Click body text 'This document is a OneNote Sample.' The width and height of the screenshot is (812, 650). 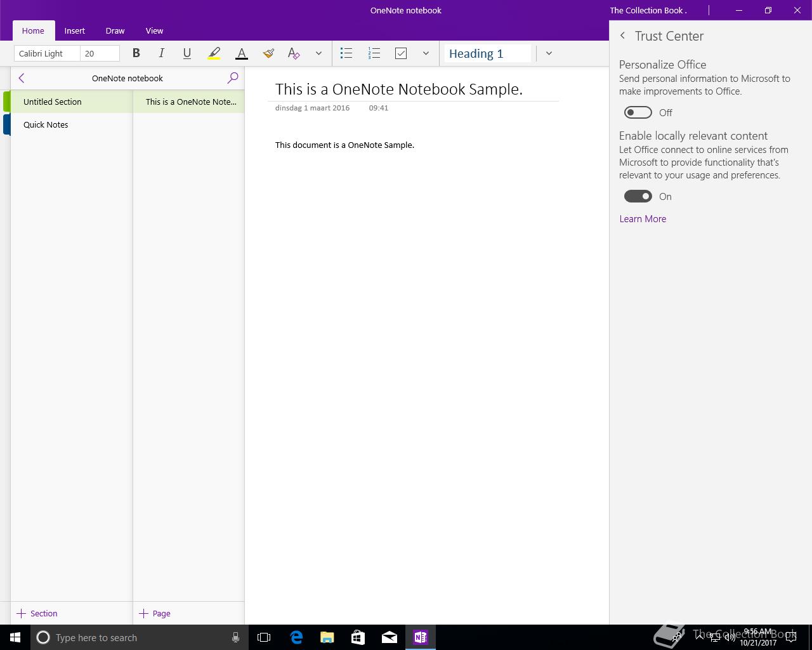click(x=344, y=145)
